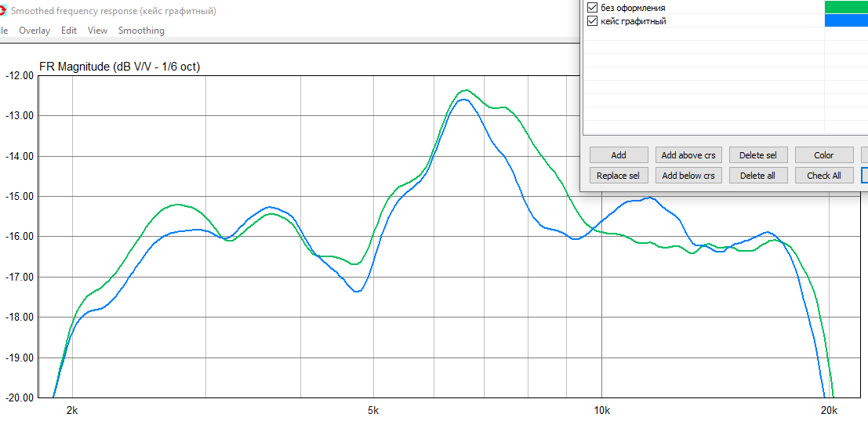Open the Overlay menu

coord(35,31)
